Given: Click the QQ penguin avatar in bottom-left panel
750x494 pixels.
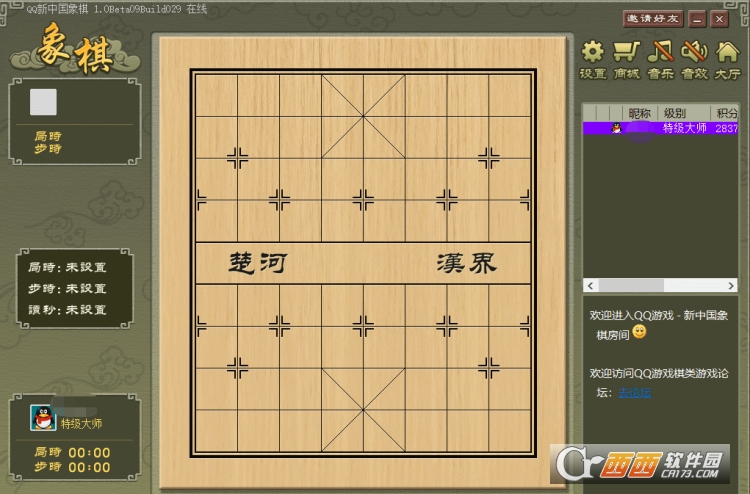Looking at the screenshot, I should [41, 418].
